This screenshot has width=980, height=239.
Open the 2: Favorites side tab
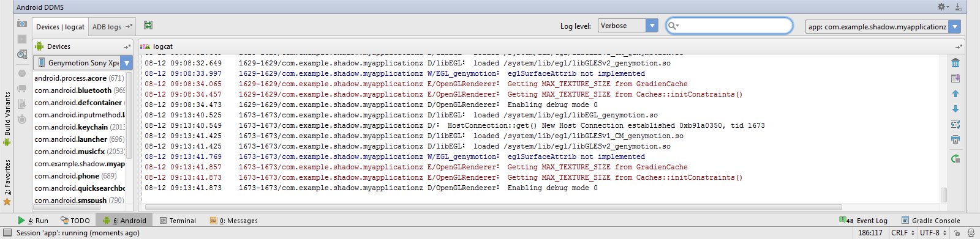coord(7,182)
